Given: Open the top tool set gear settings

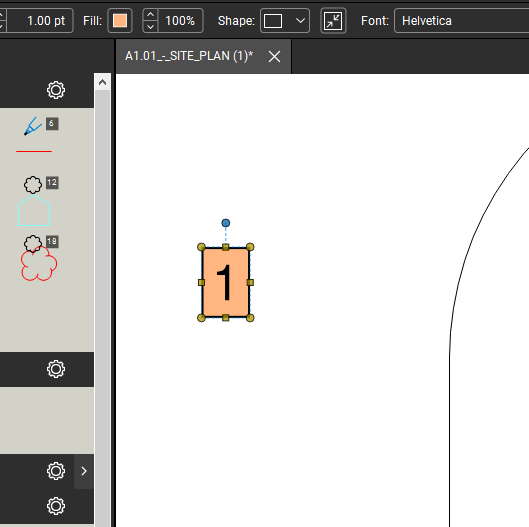Looking at the screenshot, I should pos(56,90).
